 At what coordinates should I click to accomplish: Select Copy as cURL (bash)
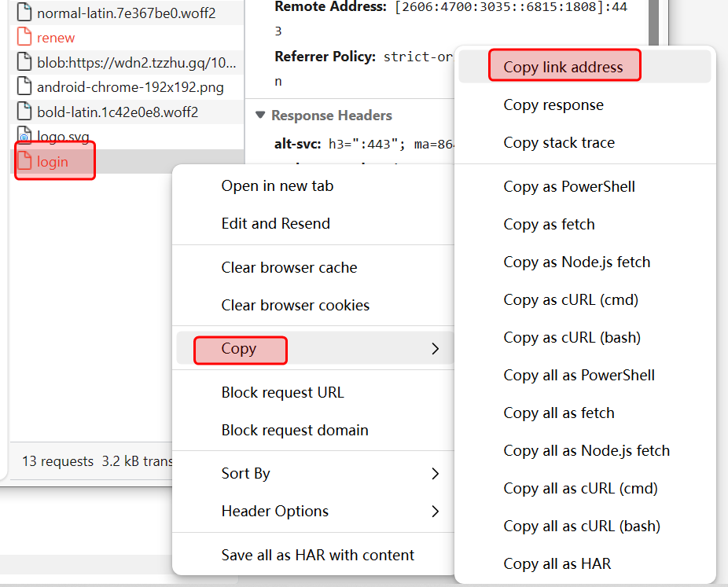(x=572, y=338)
